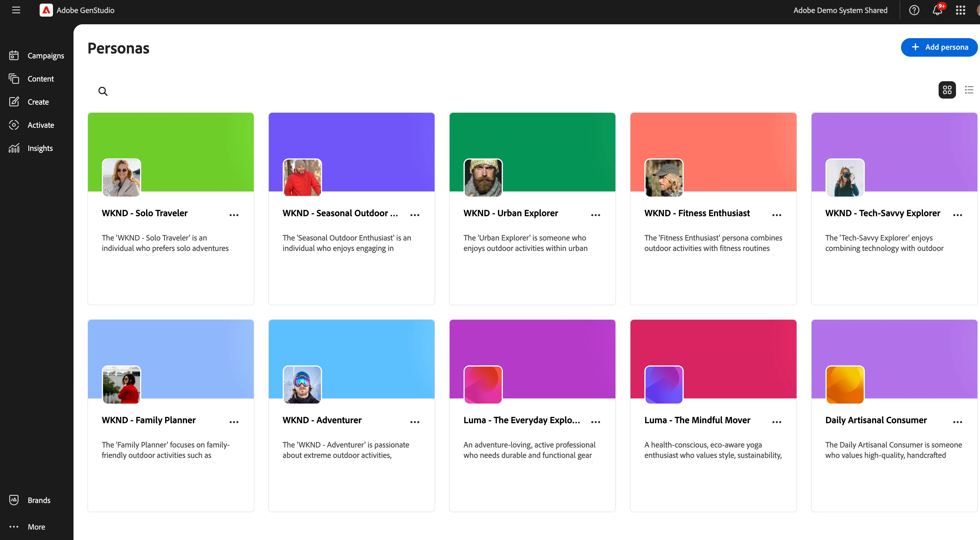Switch to list view

coord(969,90)
